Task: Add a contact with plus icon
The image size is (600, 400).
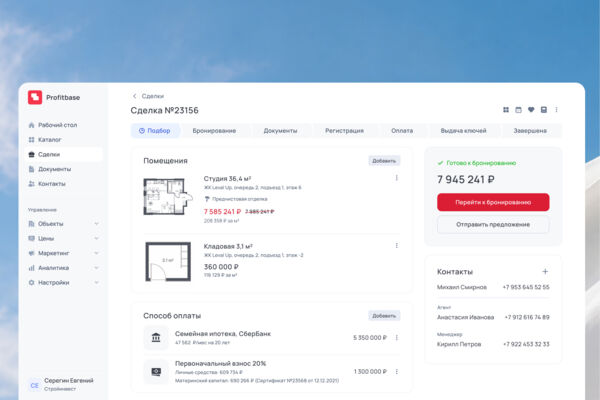Action: [x=545, y=271]
